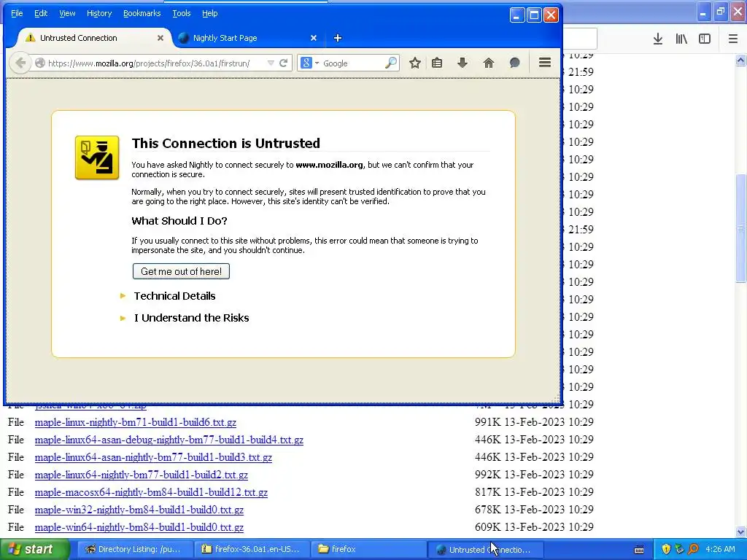This screenshot has width=747, height=560.
Task: Select the Untrusted Connection tab
Action: [93, 38]
